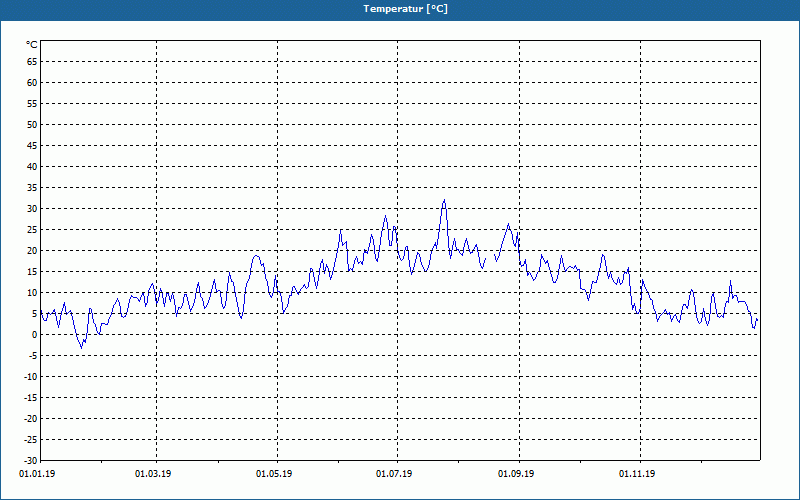Pick the 01.07.19 date on the axis
The width and height of the screenshot is (800, 500).
pyautogui.click(x=394, y=473)
